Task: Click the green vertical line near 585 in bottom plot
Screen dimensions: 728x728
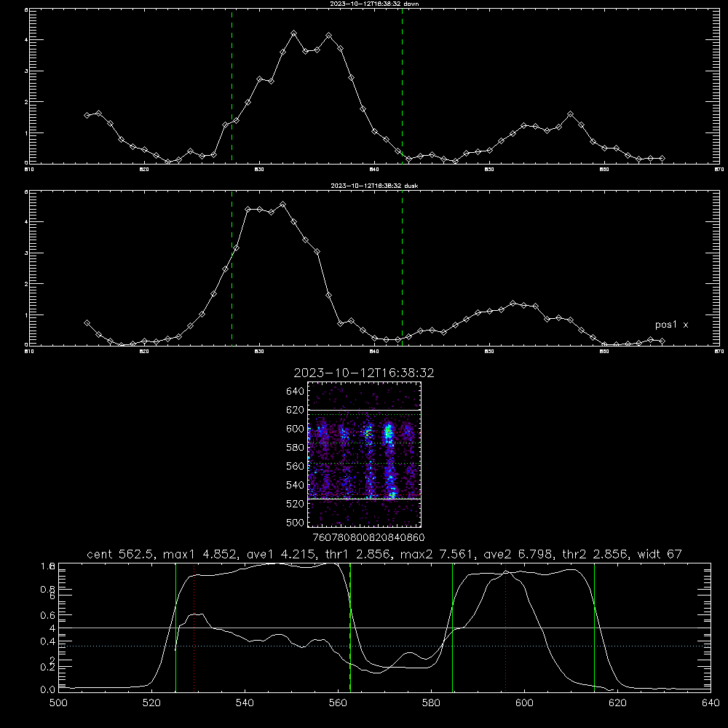Action: point(452,628)
